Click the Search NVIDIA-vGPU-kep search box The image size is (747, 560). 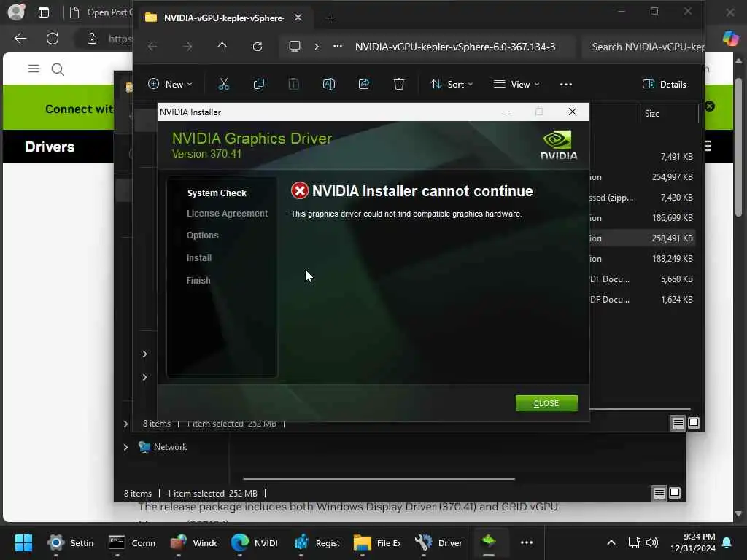pos(643,47)
